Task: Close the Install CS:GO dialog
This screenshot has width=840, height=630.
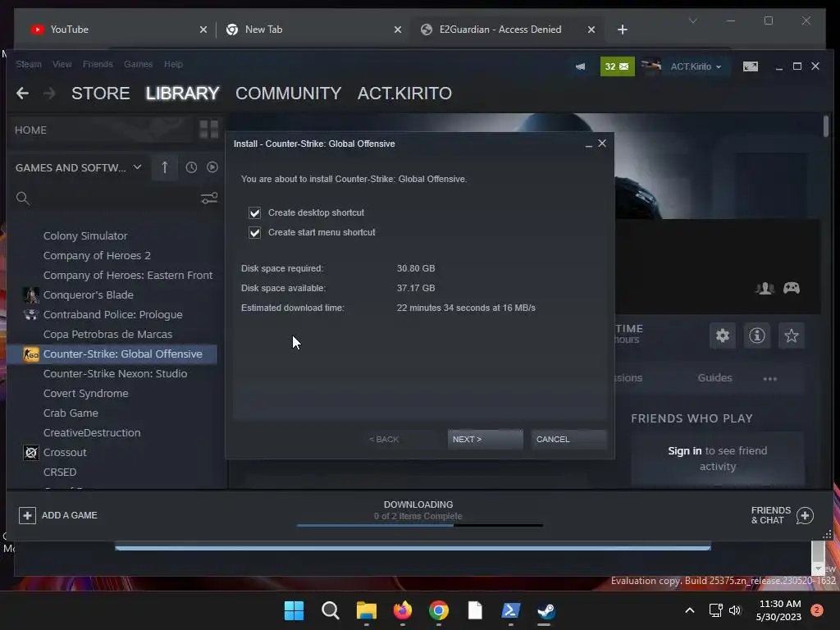Action: tap(602, 143)
